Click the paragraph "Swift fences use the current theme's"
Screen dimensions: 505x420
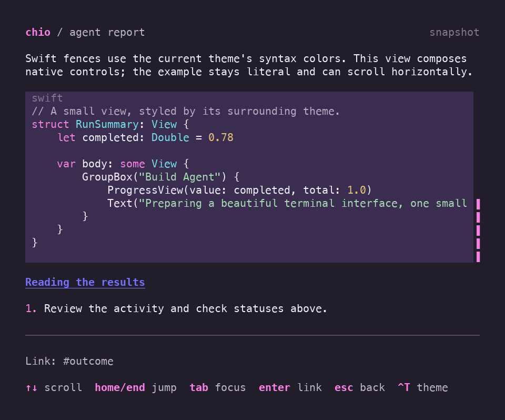(x=249, y=65)
